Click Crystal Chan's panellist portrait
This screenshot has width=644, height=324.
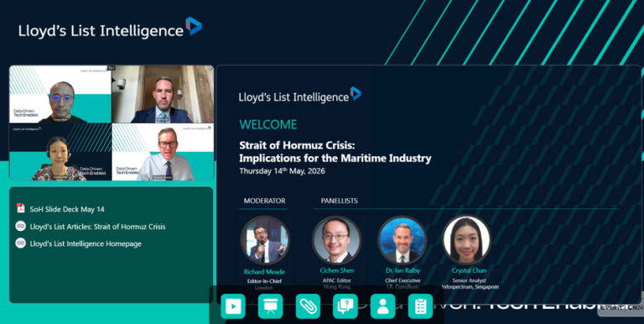pos(466,240)
